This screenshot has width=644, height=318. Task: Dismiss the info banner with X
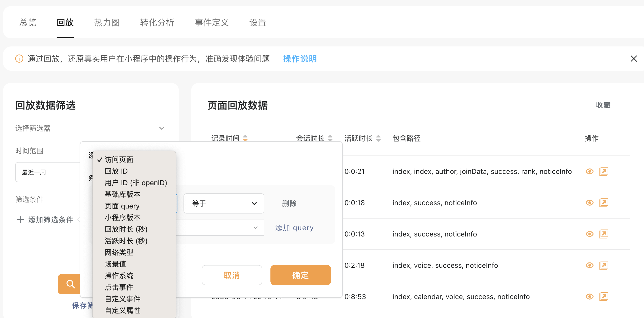tap(633, 59)
